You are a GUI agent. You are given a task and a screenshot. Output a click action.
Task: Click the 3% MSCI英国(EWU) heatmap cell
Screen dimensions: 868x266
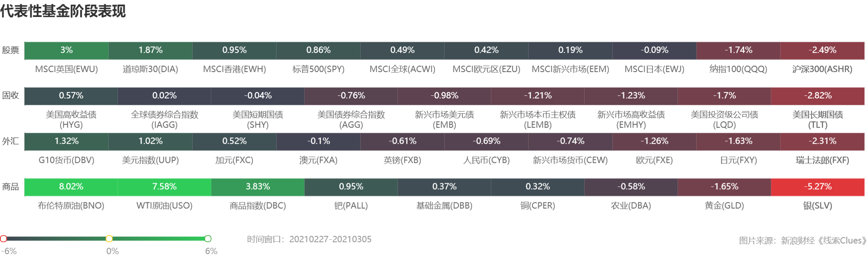click(x=66, y=50)
